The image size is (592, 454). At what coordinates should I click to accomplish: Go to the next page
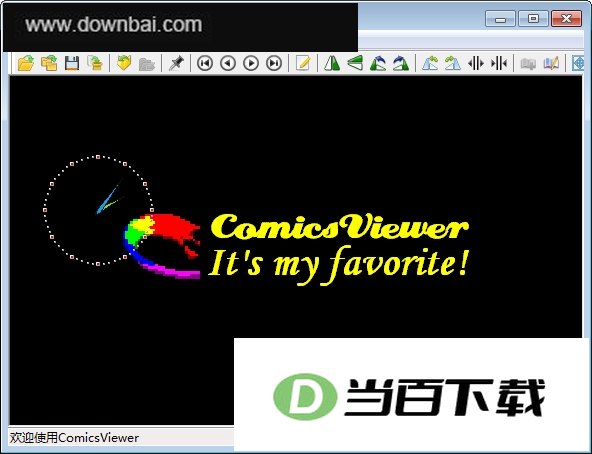251,63
